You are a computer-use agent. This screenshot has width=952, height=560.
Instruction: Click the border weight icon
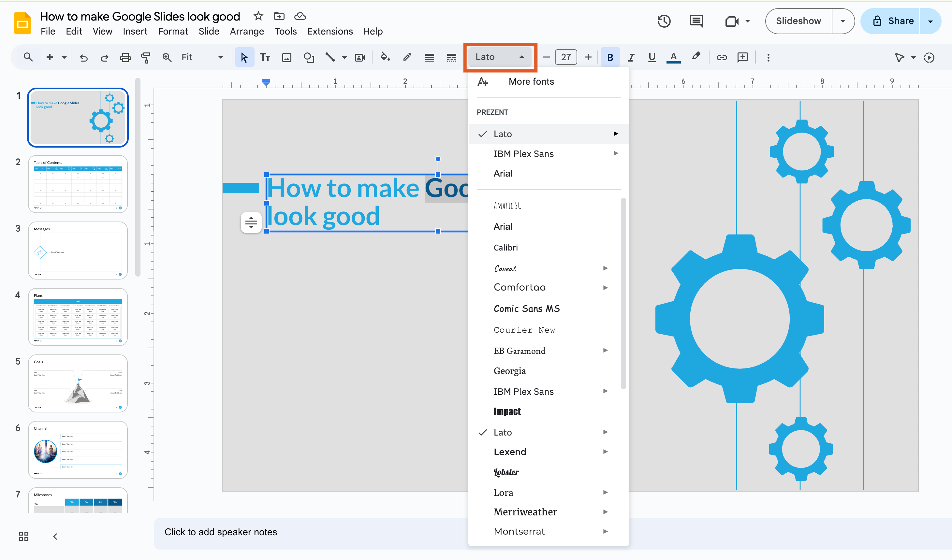pyautogui.click(x=429, y=57)
